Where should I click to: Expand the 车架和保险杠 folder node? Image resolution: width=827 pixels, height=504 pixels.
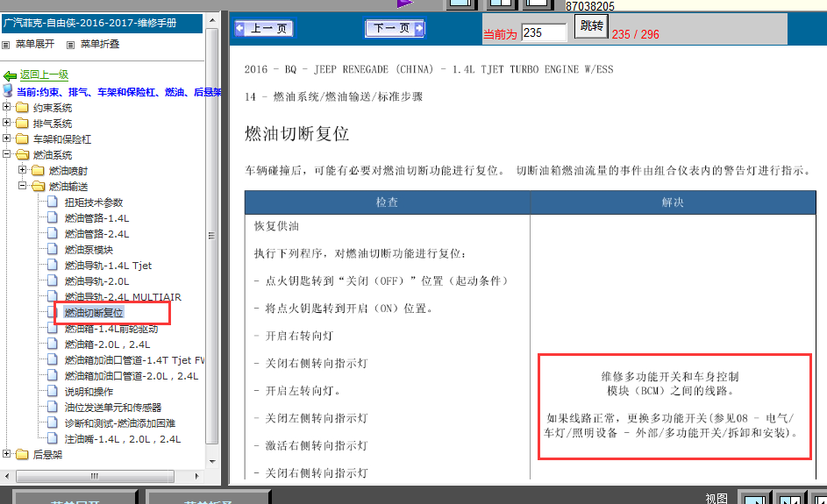coord(6,138)
